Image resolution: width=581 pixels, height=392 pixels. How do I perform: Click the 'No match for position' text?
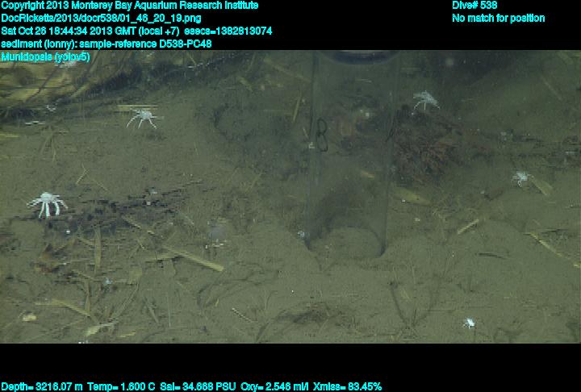[499, 19]
